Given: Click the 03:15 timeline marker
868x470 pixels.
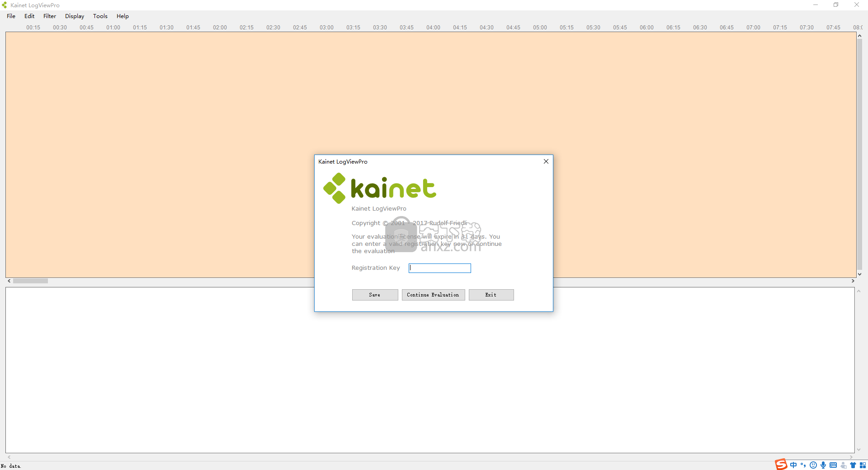Looking at the screenshot, I should point(353,27).
